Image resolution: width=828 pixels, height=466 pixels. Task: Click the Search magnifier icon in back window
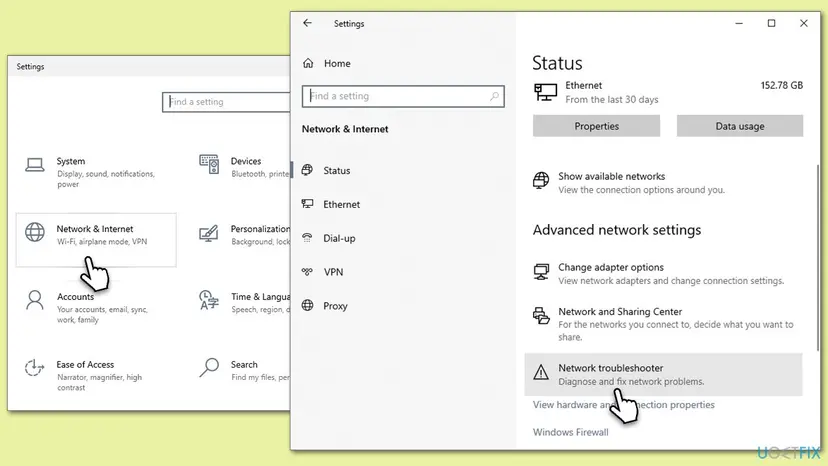pyautogui.click(x=209, y=367)
